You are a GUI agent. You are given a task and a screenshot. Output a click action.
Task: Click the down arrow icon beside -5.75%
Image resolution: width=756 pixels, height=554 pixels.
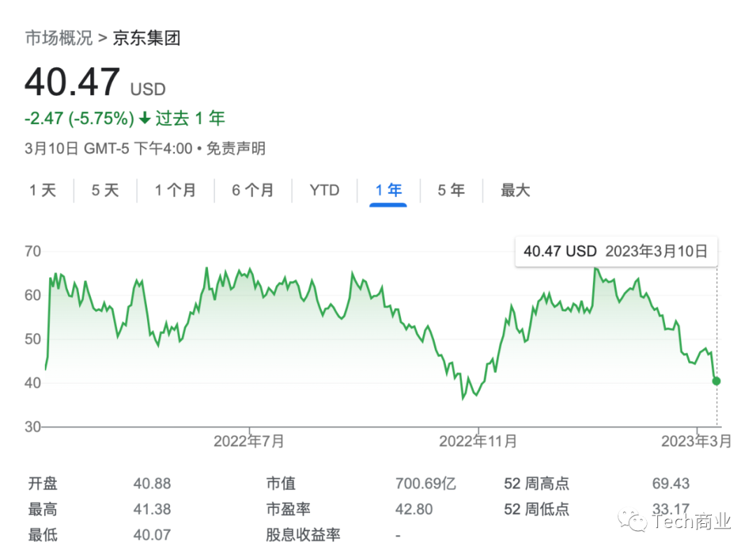tap(145, 118)
